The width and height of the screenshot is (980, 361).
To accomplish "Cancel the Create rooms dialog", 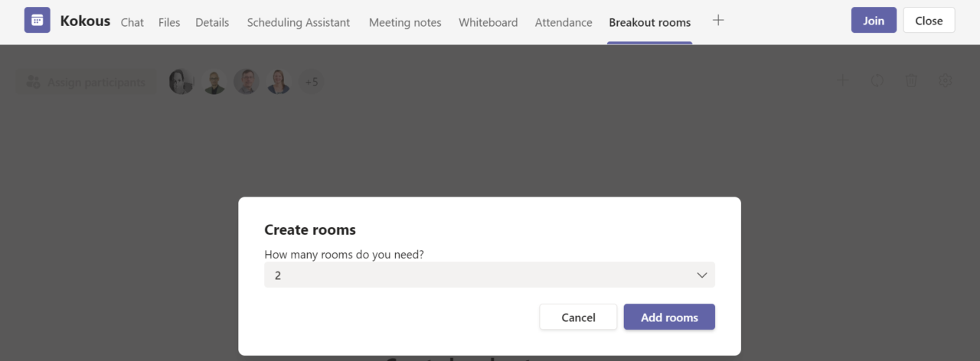I will tap(578, 317).
